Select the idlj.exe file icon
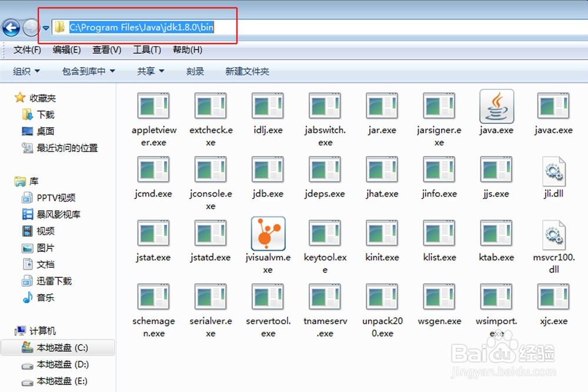The height and width of the screenshot is (392, 588). click(x=268, y=105)
